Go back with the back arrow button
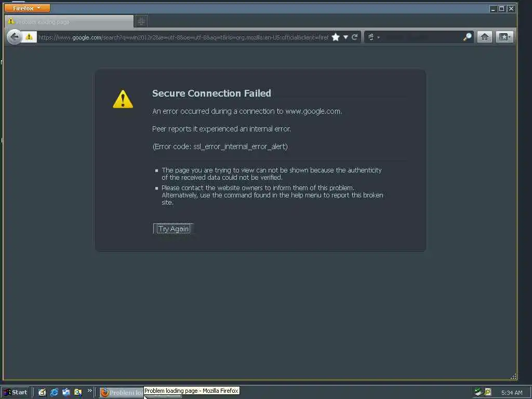This screenshot has height=399, width=532. click(14, 37)
